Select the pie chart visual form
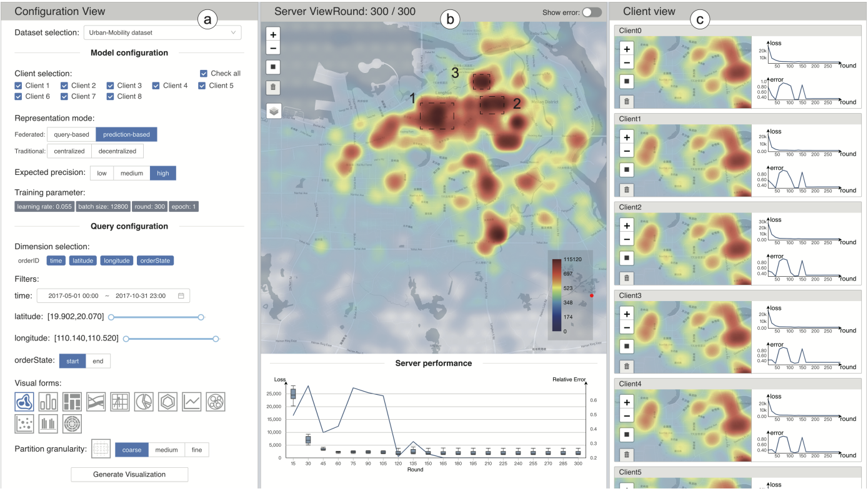This screenshot has width=868, height=491. tap(144, 402)
